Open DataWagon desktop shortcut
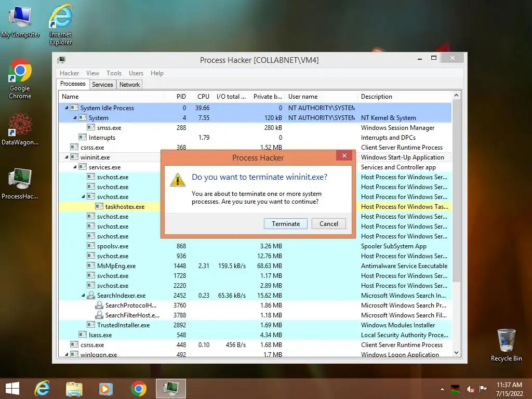532x399 pixels. point(20,129)
